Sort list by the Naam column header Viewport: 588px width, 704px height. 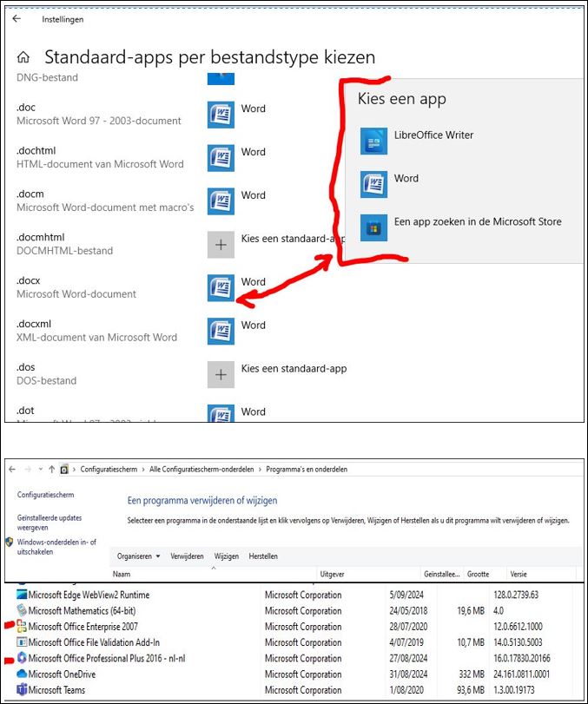122,575
